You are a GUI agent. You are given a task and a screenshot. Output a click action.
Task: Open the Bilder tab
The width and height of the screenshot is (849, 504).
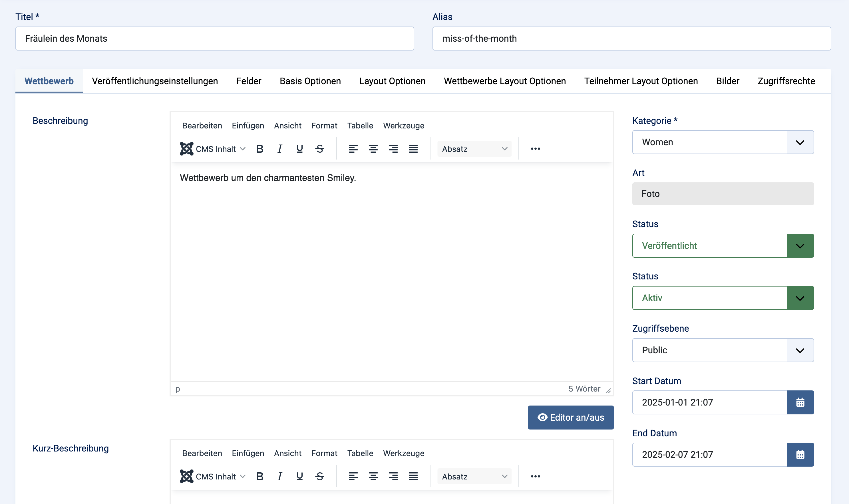pos(727,81)
